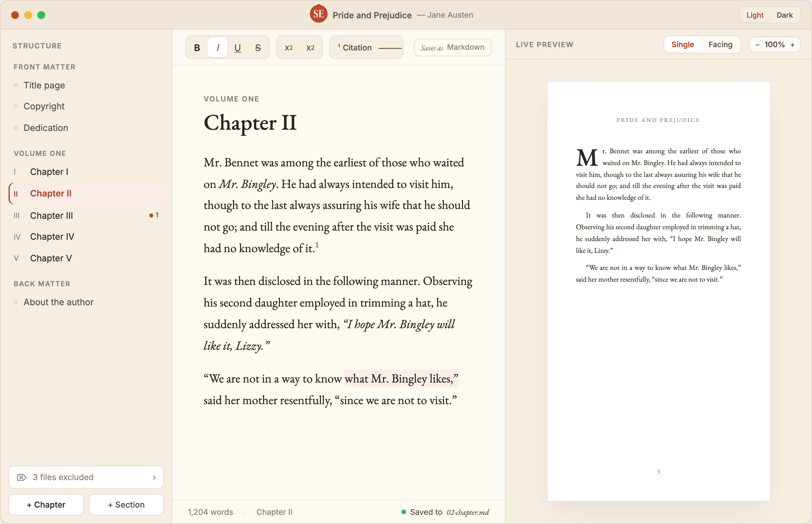812x524 pixels.
Task: Maximize the window with green button
Action: (x=41, y=15)
